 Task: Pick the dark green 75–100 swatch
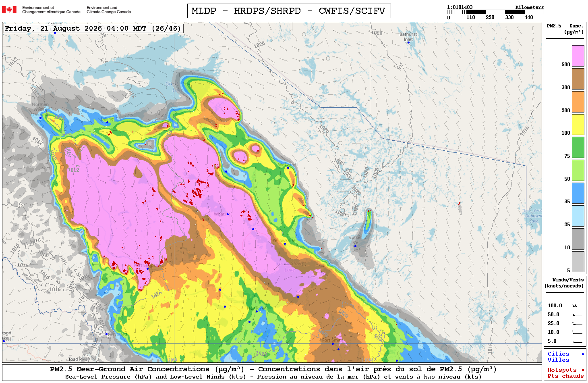tap(578, 147)
